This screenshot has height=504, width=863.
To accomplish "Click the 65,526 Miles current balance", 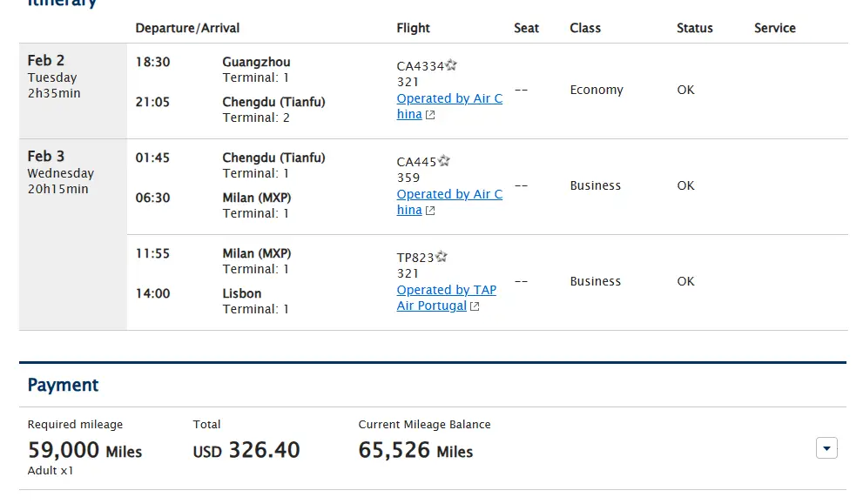I will point(415,450).
